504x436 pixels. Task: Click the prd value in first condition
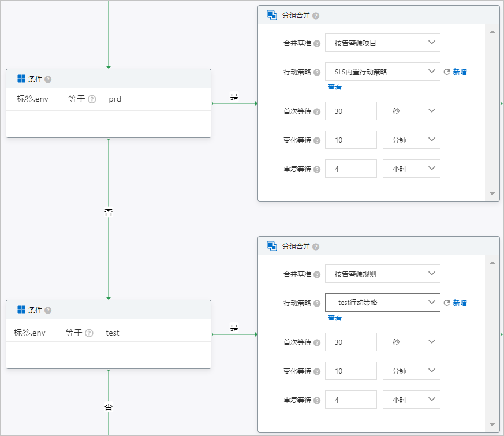pyautogui.click(x=115, y=99)
